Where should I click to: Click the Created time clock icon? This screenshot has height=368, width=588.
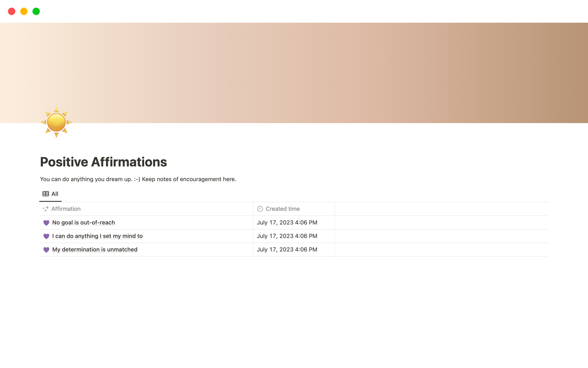pos(260,209)
